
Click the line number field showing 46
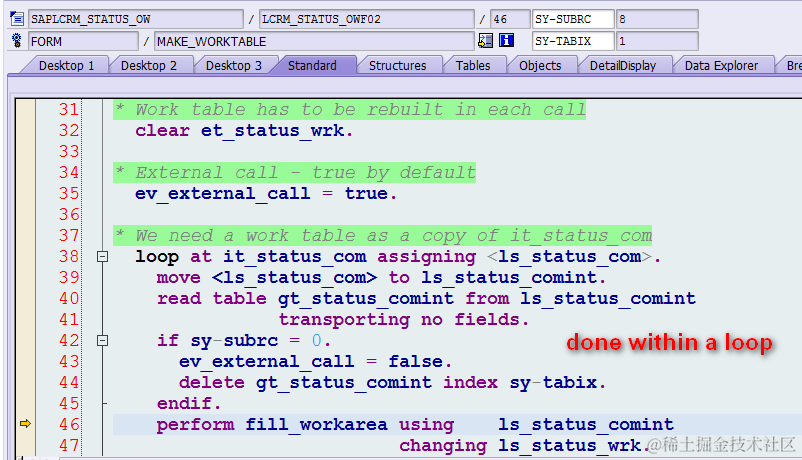tap(510, 19)
